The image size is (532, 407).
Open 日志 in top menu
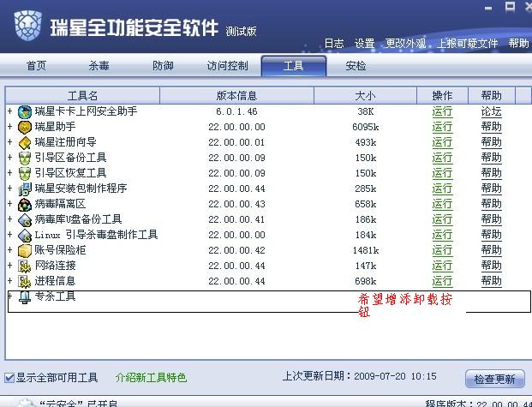click(x=334, y=44)
